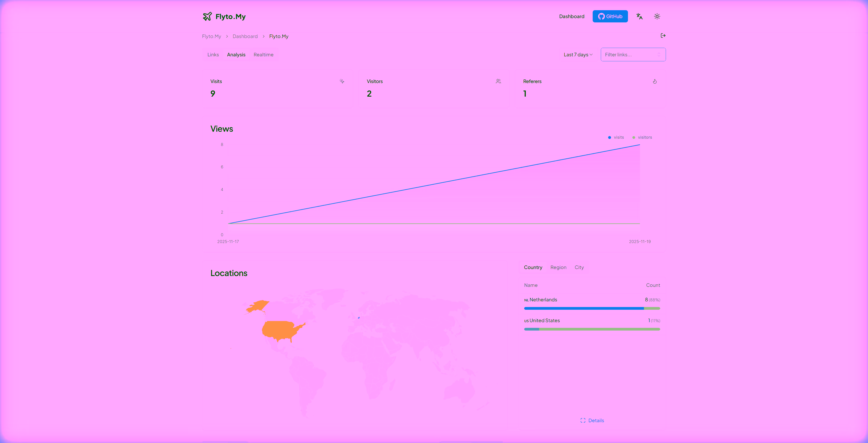Click the Flyto.My airplane logo icon
This screenshot has width=868, height=443.
[207, 16]
